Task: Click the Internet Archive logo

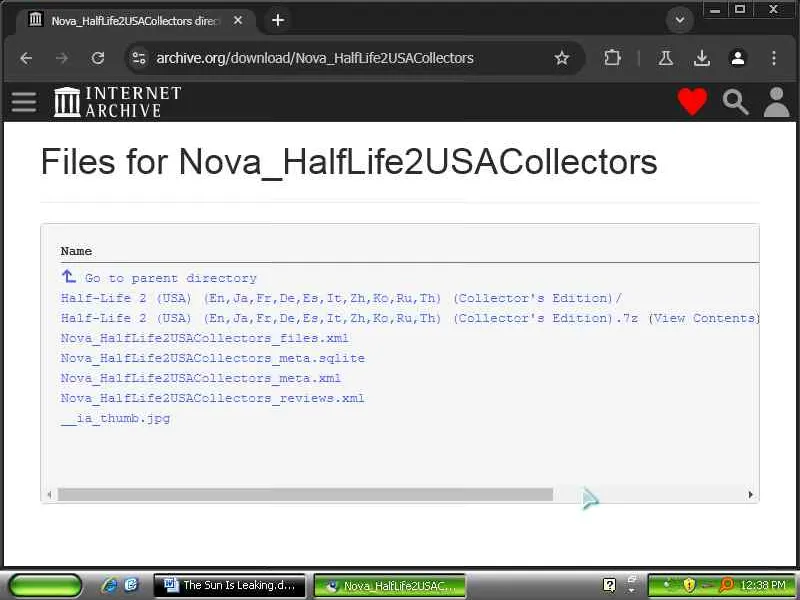Action: (x=118, y=102)
